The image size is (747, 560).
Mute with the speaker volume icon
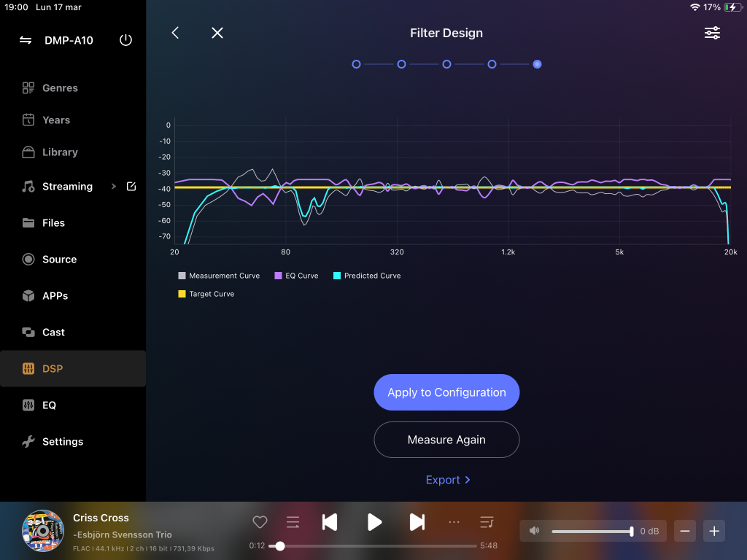[535, 531]
